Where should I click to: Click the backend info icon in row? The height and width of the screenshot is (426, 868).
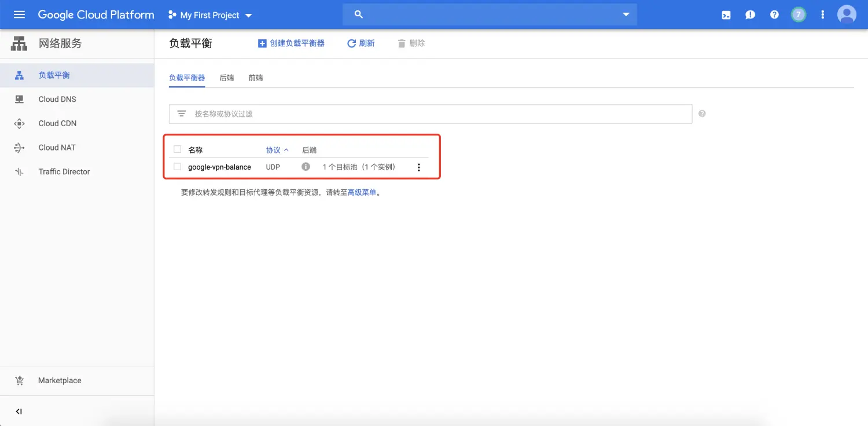click(x=306, y=167)
